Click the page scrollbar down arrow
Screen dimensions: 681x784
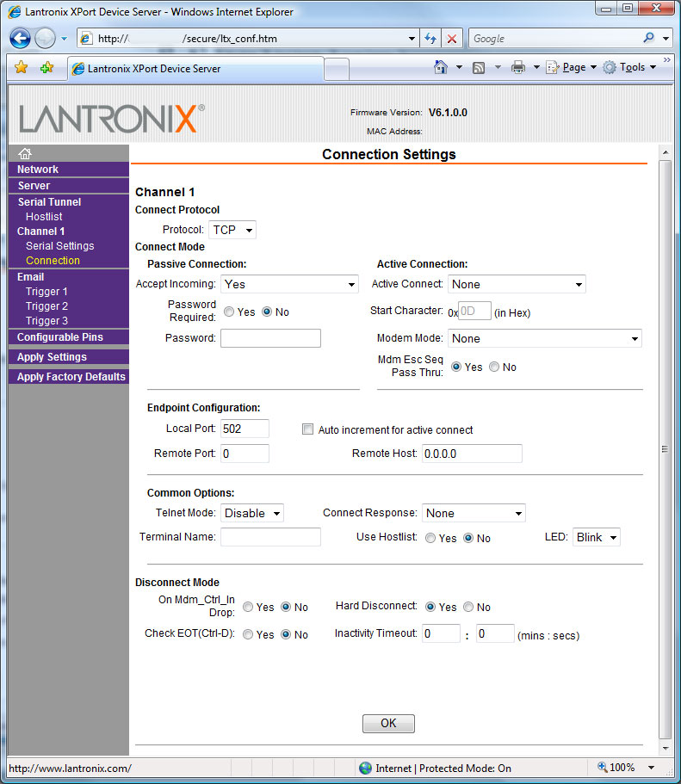point(665,749)
